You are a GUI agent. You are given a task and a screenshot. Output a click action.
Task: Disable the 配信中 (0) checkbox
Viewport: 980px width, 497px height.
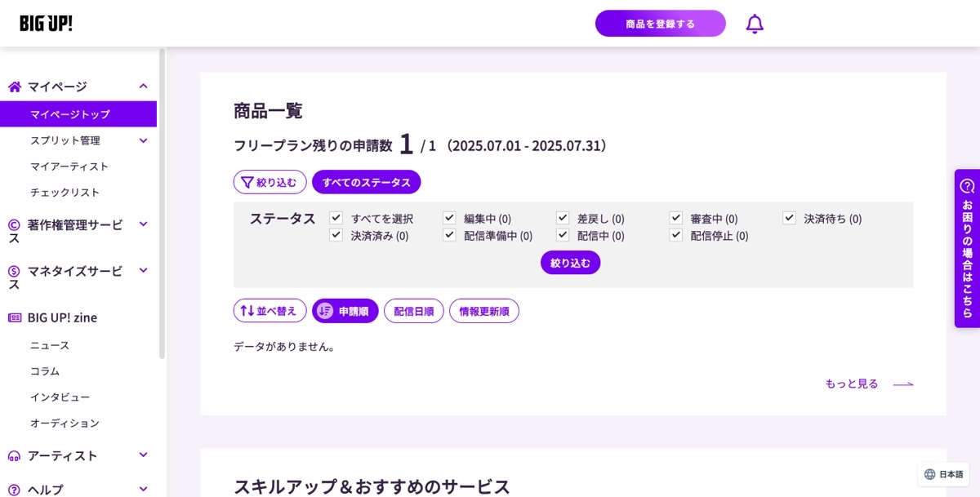point(562,235)
